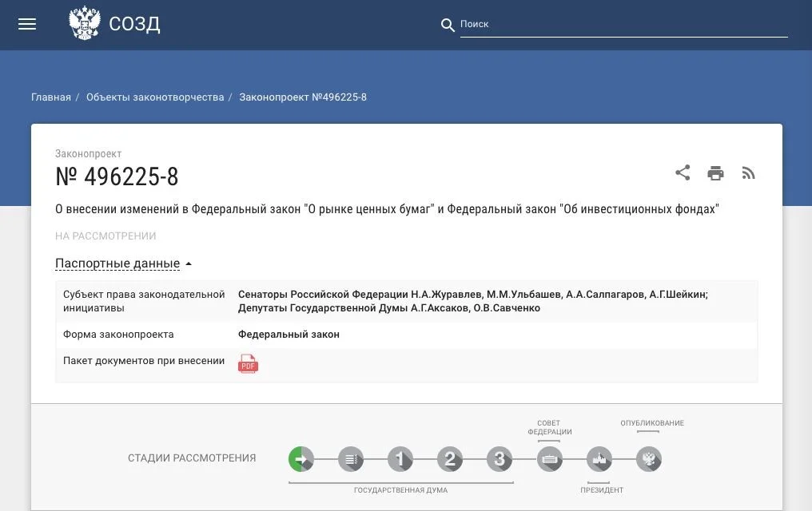
Task: Open Объекты законотворчества breadcrumb
Action: click(155, 97)
